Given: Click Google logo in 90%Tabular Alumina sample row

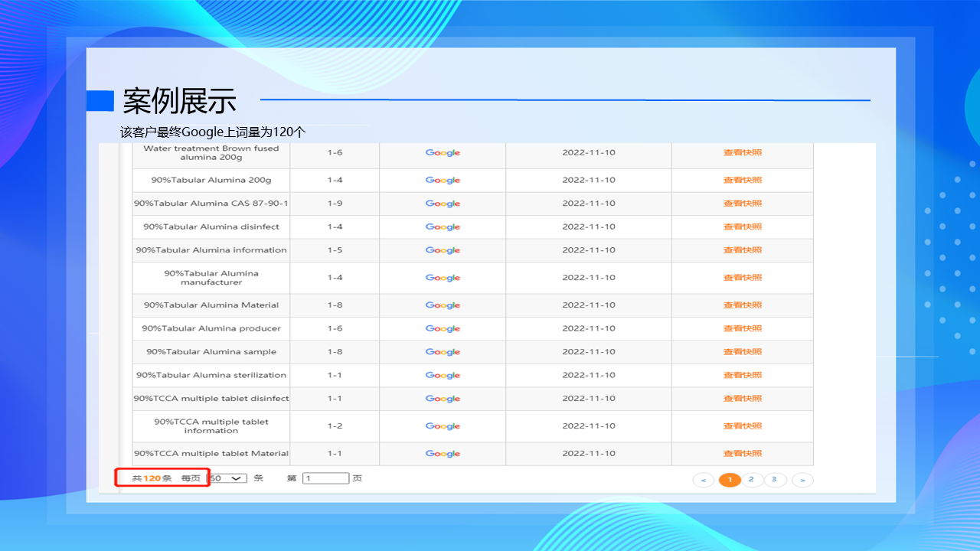Looking at the screenshot, I should (x=443, y=352).
